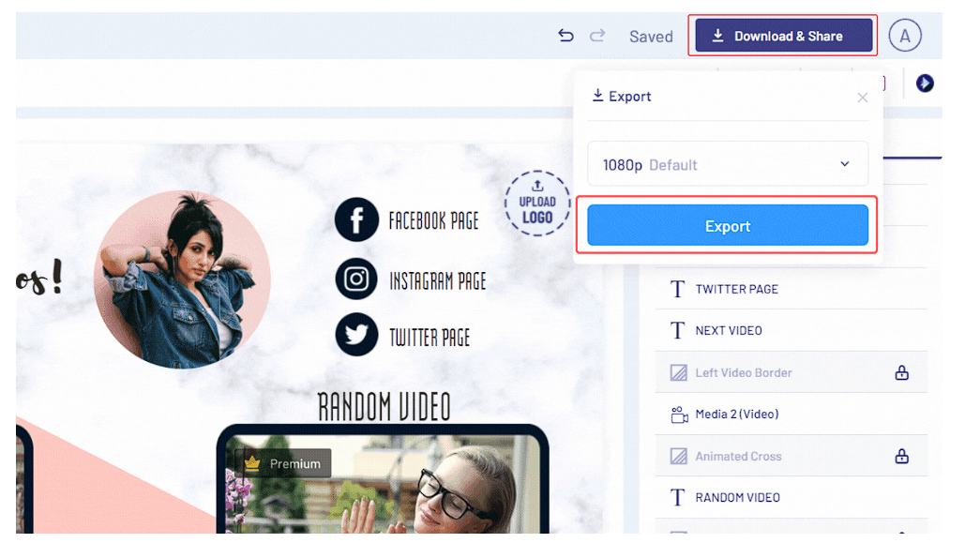Click the blue Export button
The width and height of the screenshot is (980, 543).
(728, 225)
